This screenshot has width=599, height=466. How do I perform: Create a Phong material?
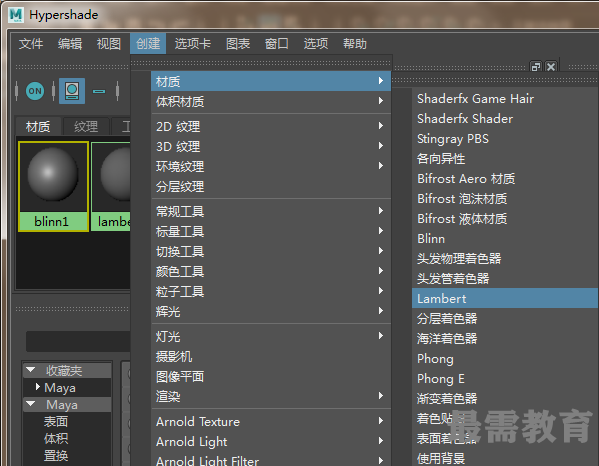coord(505,359)
